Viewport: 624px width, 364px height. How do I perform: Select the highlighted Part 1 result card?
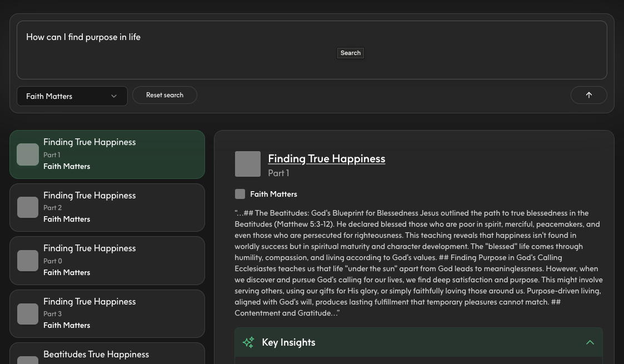(107, 154)
